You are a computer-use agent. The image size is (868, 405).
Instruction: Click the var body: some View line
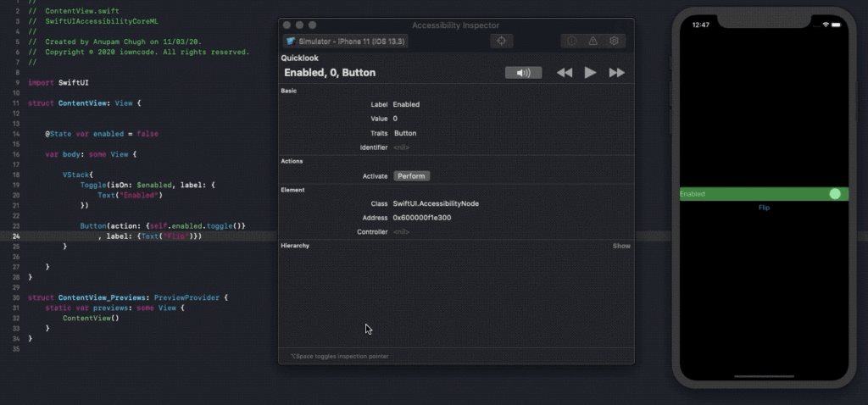91,154
